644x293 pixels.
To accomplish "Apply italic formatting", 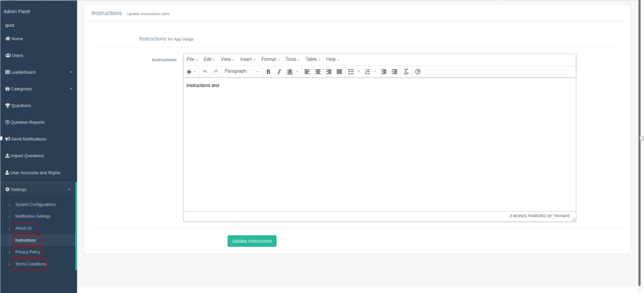I will click(279, 72).
